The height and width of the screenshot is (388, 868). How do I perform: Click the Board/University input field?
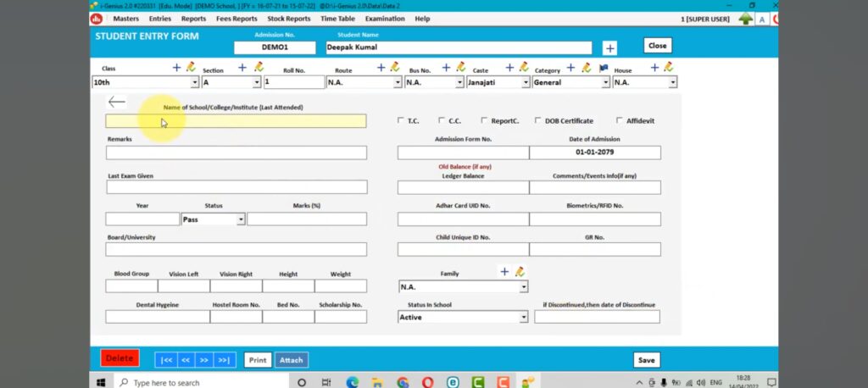(x=236, y=250)
